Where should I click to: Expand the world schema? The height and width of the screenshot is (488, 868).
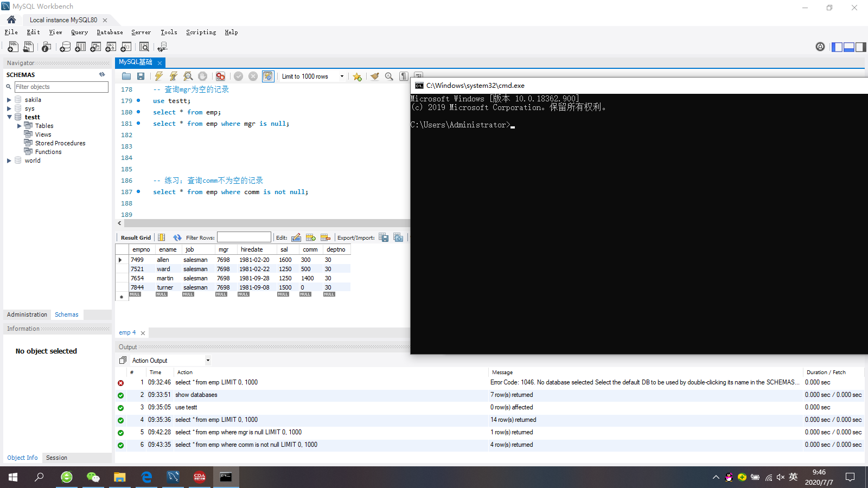tap(9, 160)
